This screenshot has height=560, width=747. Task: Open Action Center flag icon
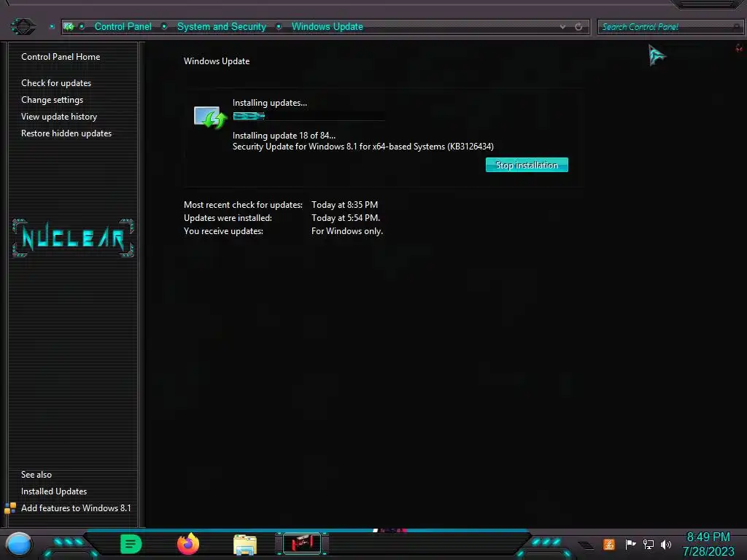click(630, 544)
